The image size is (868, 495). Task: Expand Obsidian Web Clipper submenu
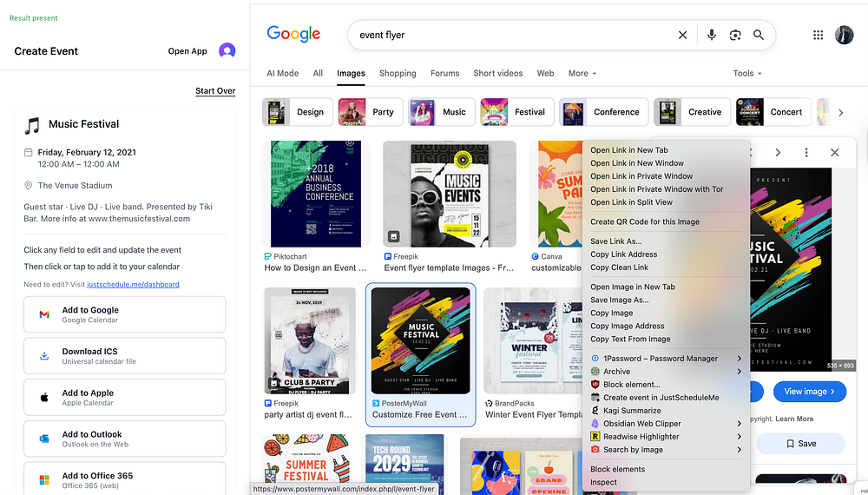(x=739, y=424)
